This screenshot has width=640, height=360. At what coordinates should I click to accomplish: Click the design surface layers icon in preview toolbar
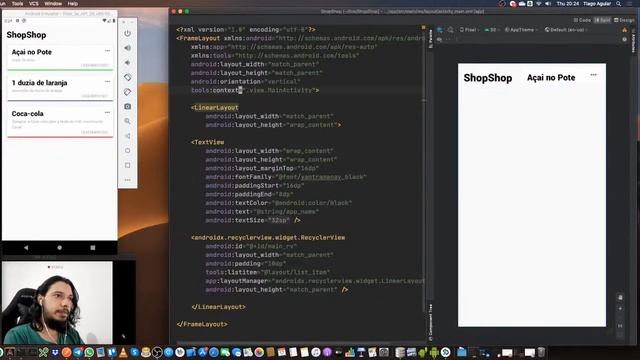(x=440, y=30)
